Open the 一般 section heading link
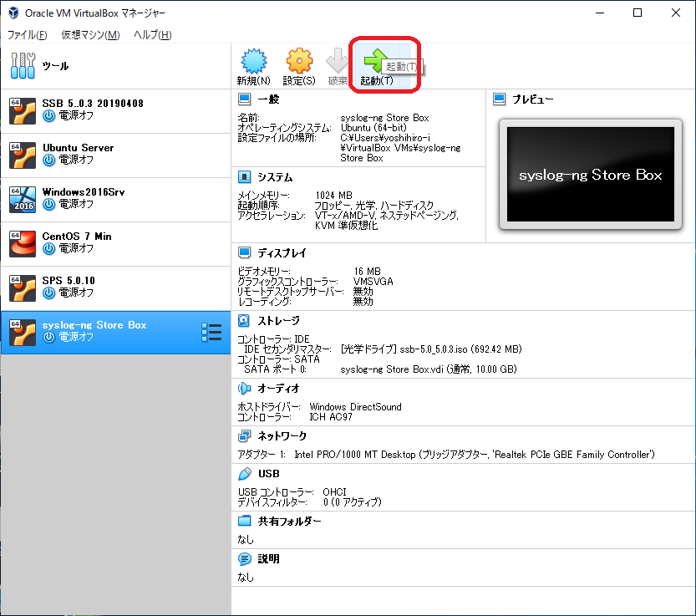The width and height of the screenshot is (696, 616). [x=268, y=99]
